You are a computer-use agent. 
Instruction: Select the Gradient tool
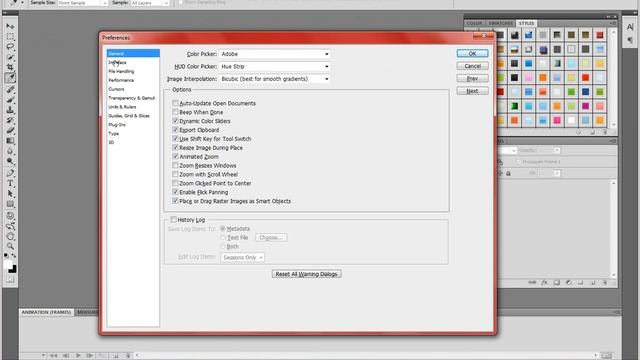click(10, 141)
